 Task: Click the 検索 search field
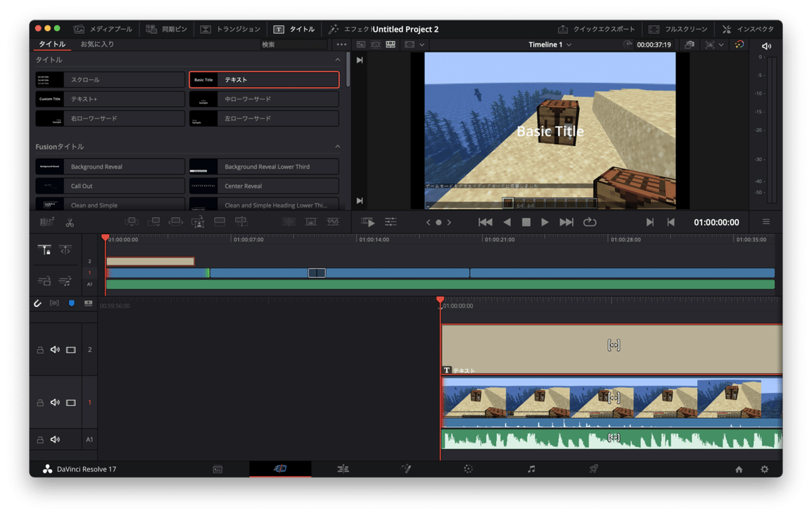click(x=294, y=45)
